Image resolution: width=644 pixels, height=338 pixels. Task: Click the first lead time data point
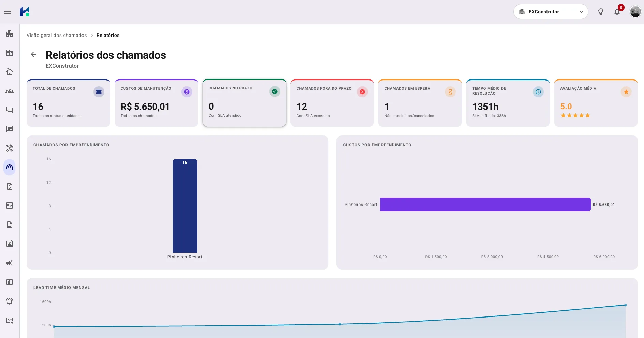54,327
